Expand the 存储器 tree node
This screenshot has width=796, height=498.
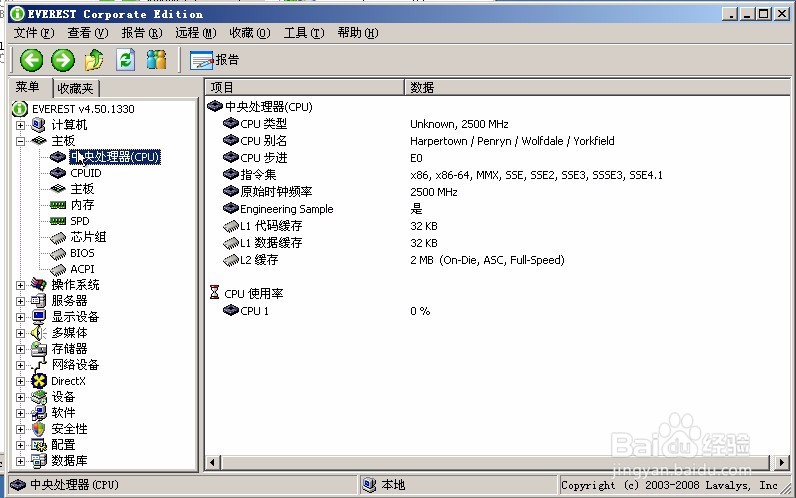pos(20,349)
